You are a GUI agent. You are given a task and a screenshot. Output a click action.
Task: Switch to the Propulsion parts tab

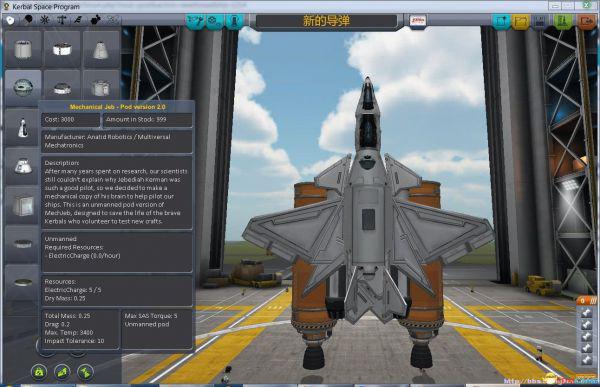click(x=28, y=20)
